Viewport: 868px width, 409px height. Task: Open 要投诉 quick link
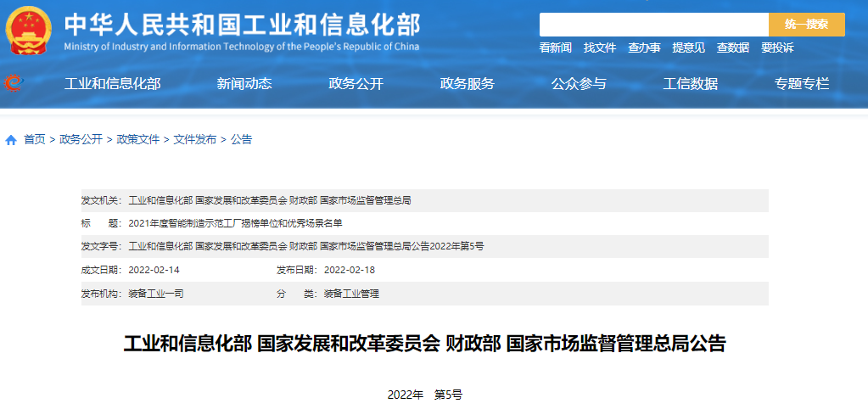[x=776, y=48]
